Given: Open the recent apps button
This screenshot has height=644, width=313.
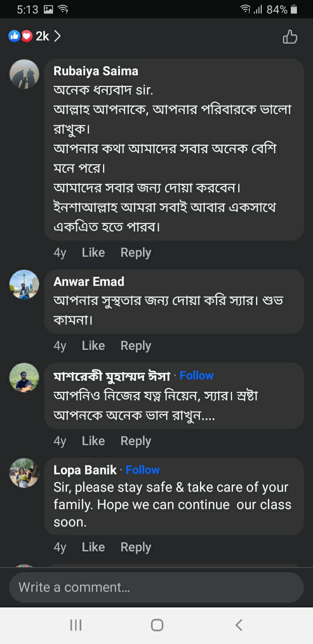Looking at the screenshot, I should coord(76,625).
